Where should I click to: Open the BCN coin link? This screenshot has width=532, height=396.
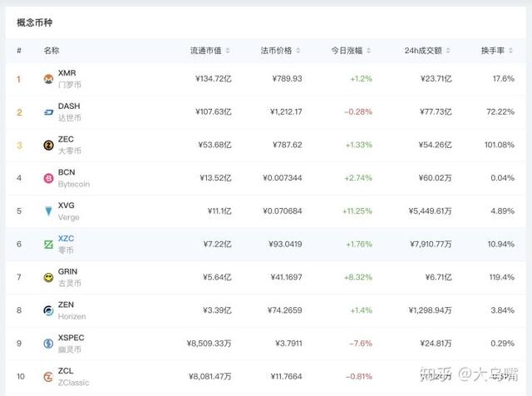(66, 172)
